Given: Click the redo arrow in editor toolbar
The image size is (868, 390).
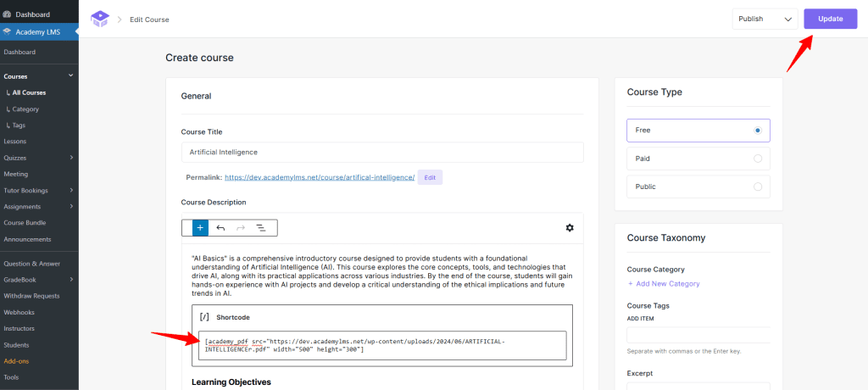Looking at the screenshot, I should (241, 227).
